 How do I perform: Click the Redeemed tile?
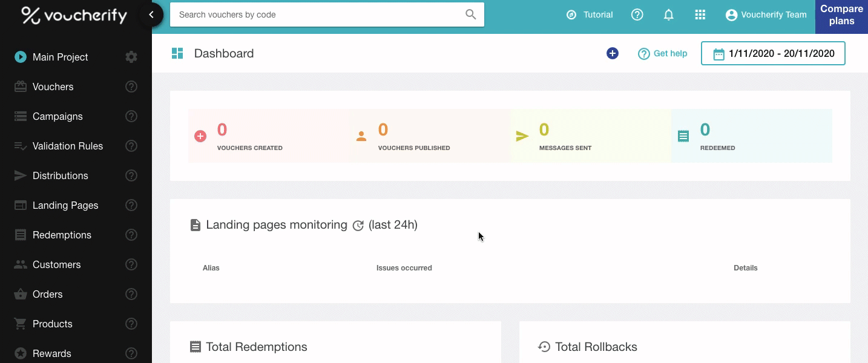[752, 136]
